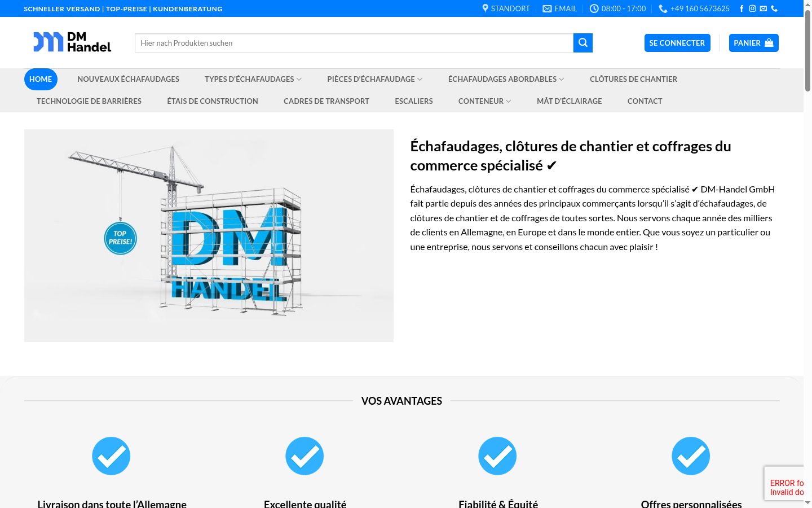Click opening hours 08:00 - 17:00

click(x=617, y=8)
